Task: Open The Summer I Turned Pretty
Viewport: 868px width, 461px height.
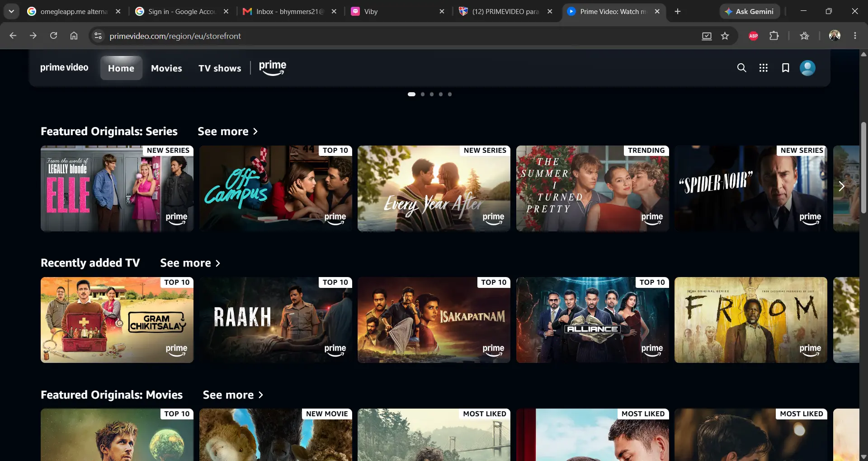Action: (x=593, y=188)
